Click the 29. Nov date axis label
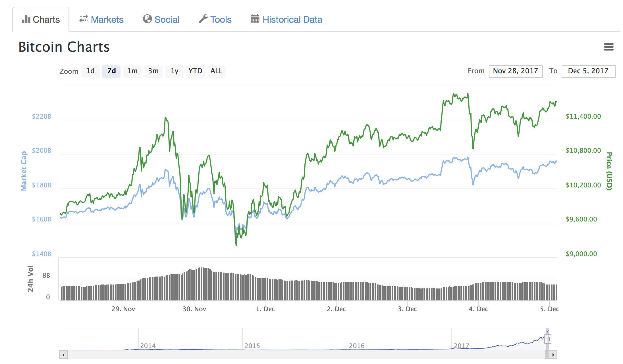623x364 pixels. point(123,309)
